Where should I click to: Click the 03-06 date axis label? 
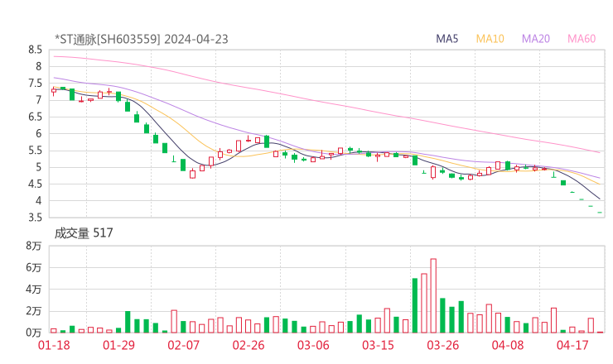pos(313,345)
